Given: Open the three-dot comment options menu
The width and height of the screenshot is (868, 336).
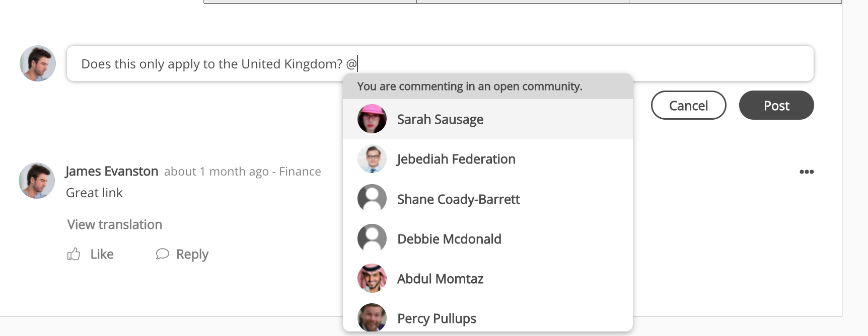Looking at the screenshot, I should (807, 172).
